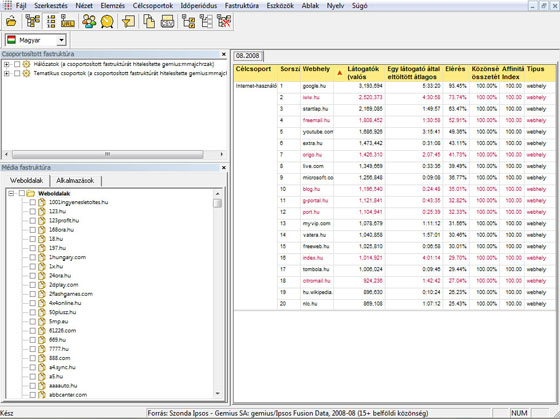Image resolution: width=560 pixels, height=419 pixels.
Task: Open the Szerkesztés menu
Action: 51,5
